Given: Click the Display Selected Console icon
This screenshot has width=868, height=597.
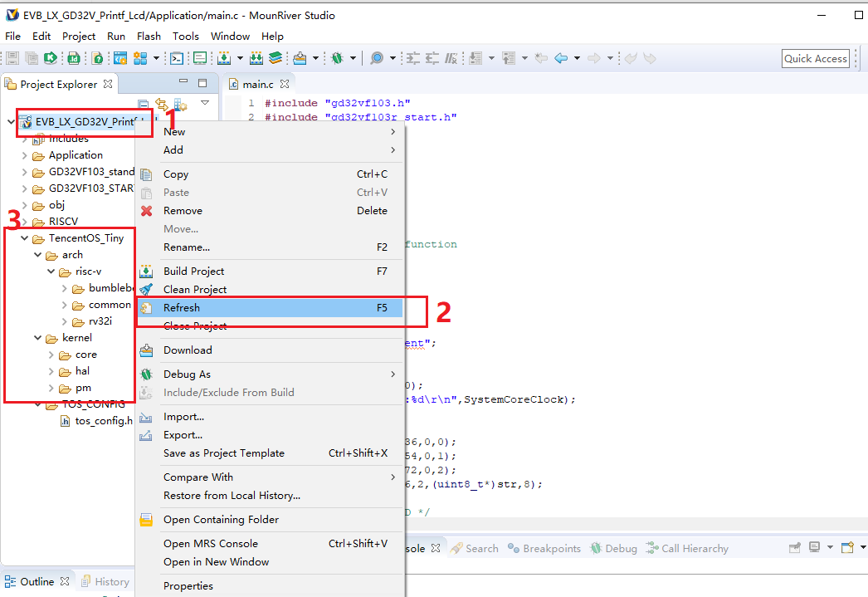Looking at the screenshot, I should click(x=814, y=548).
